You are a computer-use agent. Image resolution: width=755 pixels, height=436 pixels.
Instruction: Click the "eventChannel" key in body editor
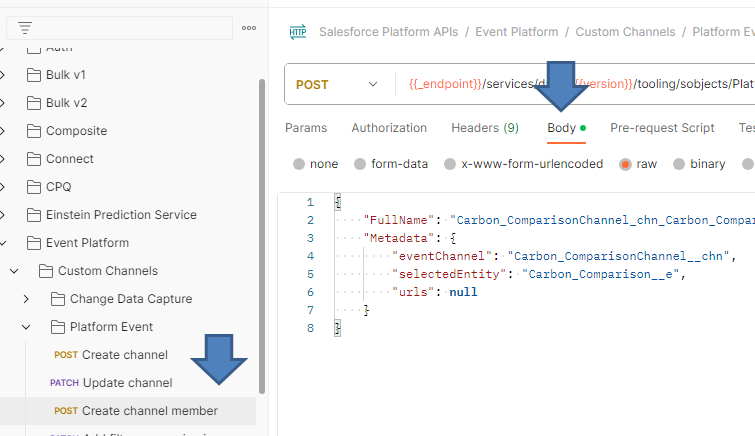[442, 256]
